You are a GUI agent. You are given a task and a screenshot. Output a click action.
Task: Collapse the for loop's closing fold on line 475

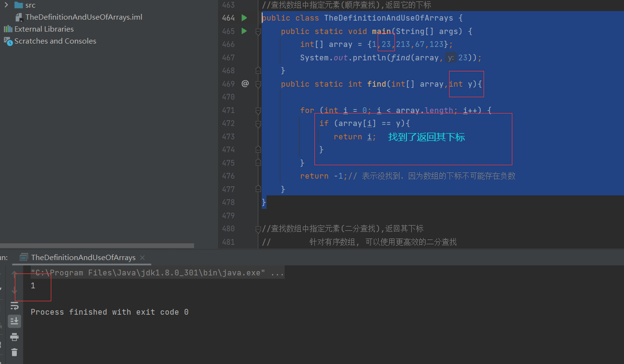point(258,163)
